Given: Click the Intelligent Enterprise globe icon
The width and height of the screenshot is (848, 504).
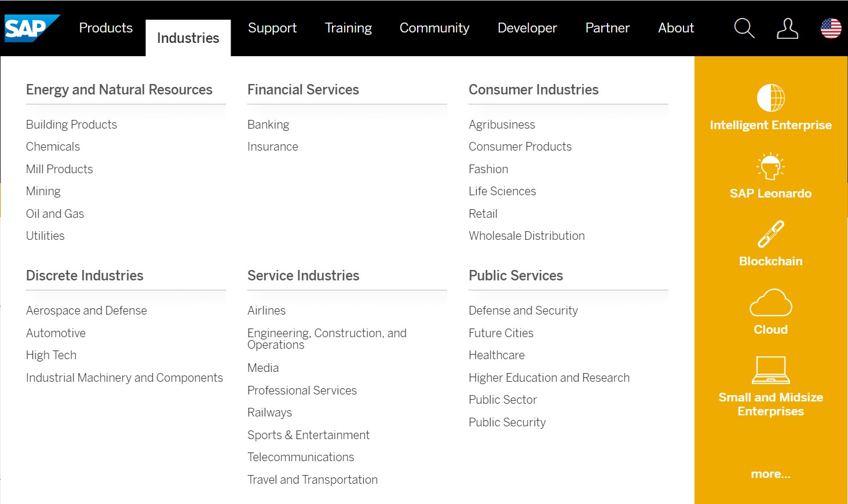Looking at the screenshot, I should click(770, 98).
